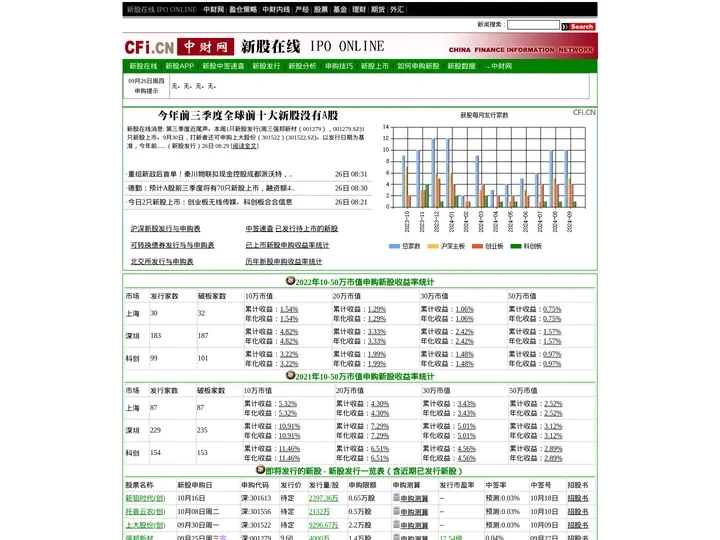This screenshot has width=720, height=540.
Task: Open 盈仓策略 in the top bar
Action: (x=243, y=9)
